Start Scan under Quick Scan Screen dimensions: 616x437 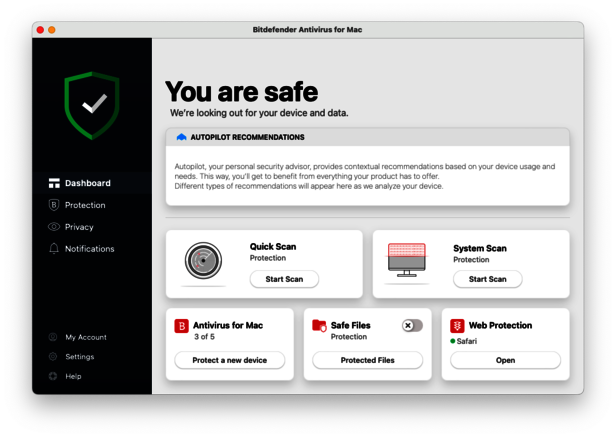[284, 279]
